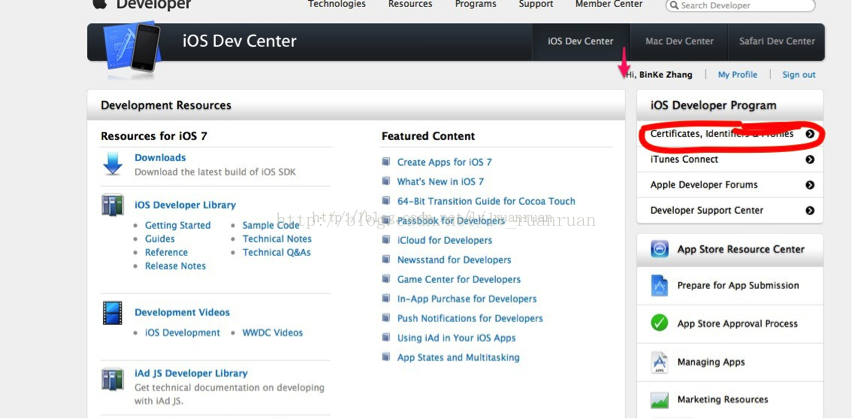Click the Development Videos film icon
Viewport: 852px width, 419px height.
112,313
